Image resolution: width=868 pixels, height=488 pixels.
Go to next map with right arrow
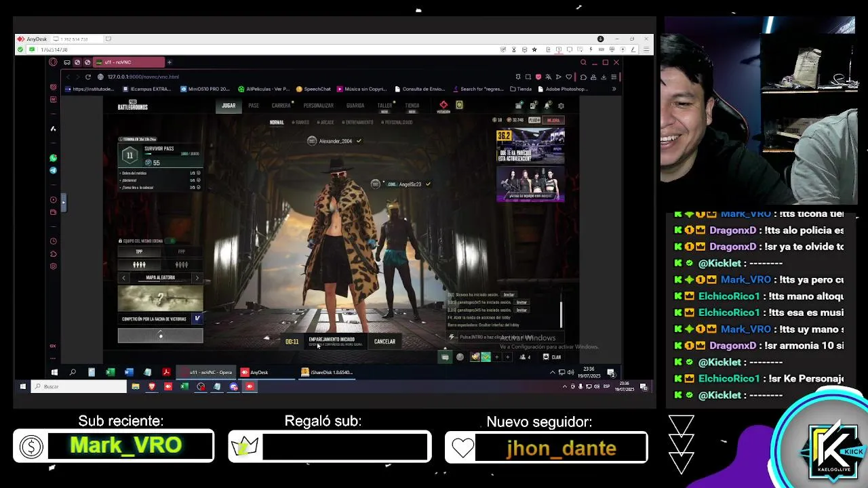coord(197,278)
